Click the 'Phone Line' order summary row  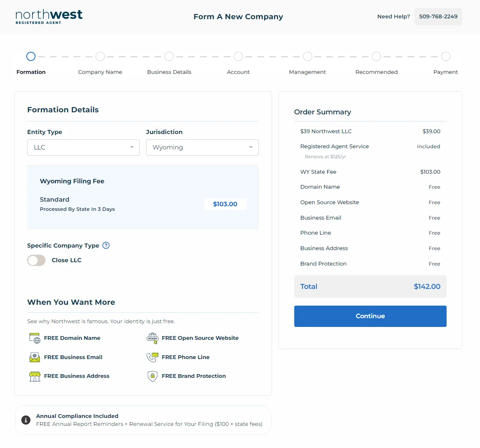[x=370, y=233]
